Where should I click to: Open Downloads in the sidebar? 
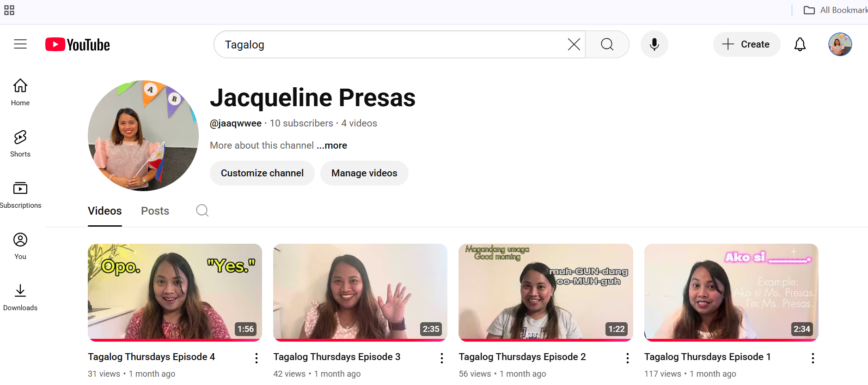tap(20, 297)
